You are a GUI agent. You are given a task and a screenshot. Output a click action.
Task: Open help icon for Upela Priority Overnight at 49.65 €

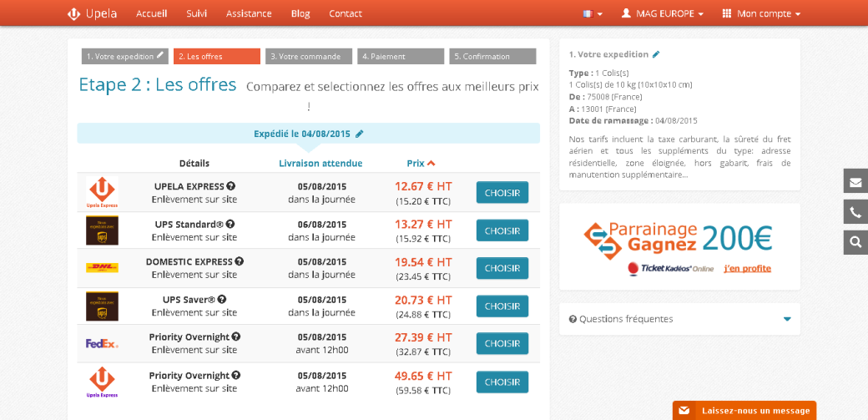tap(236, 375)
